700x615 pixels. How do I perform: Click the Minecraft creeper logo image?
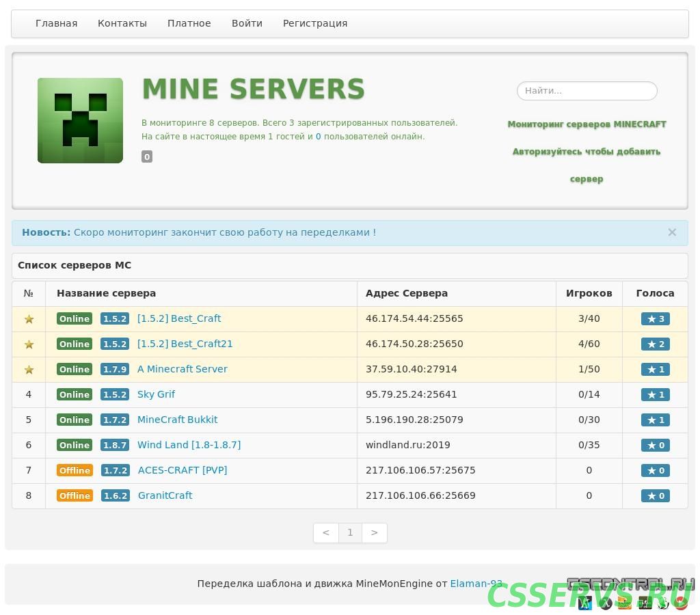[x=80, y=120]
